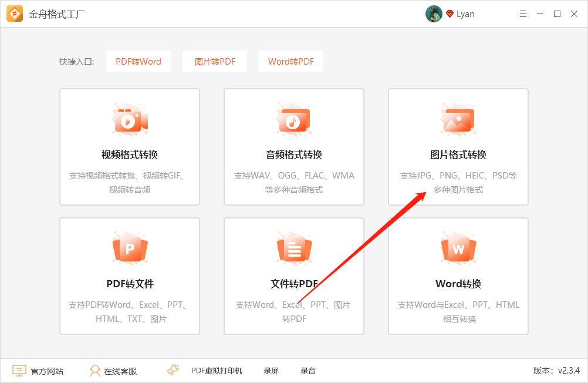
Task: Click the Lyan user avatar
Action: 433,14
